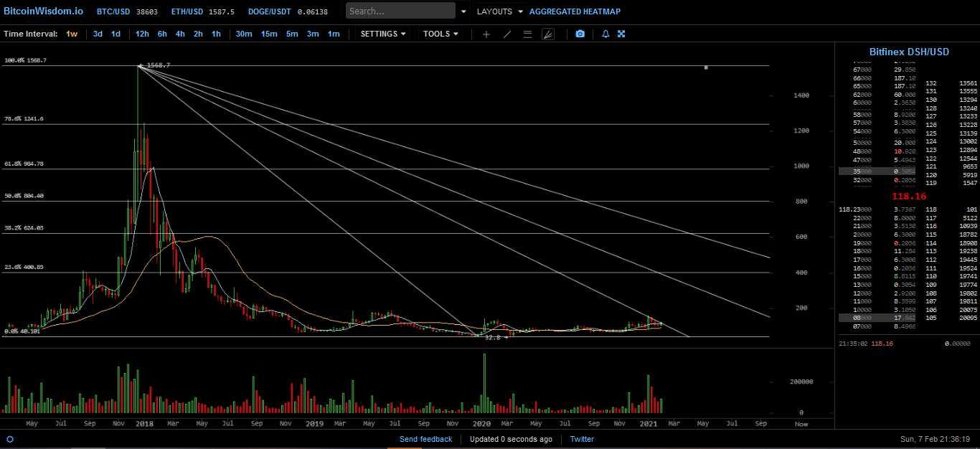The image size is (980, 449).
Task: Expand the search dropdown arrow
Action: (x=463, y=11)
